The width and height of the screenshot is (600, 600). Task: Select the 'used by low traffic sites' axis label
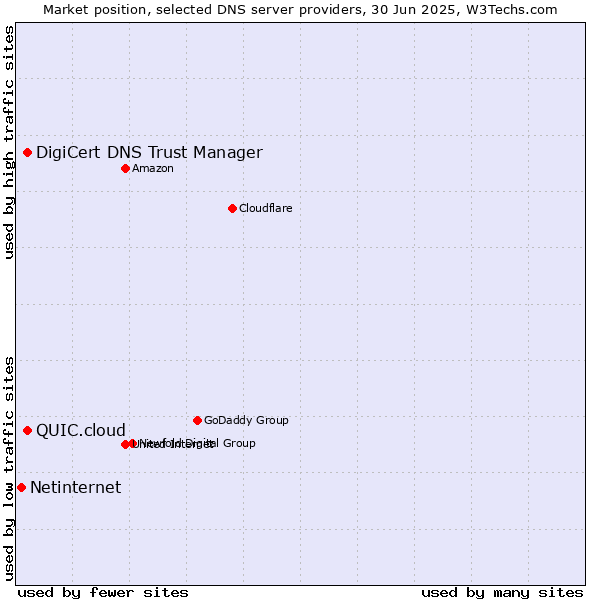point(8,470)
